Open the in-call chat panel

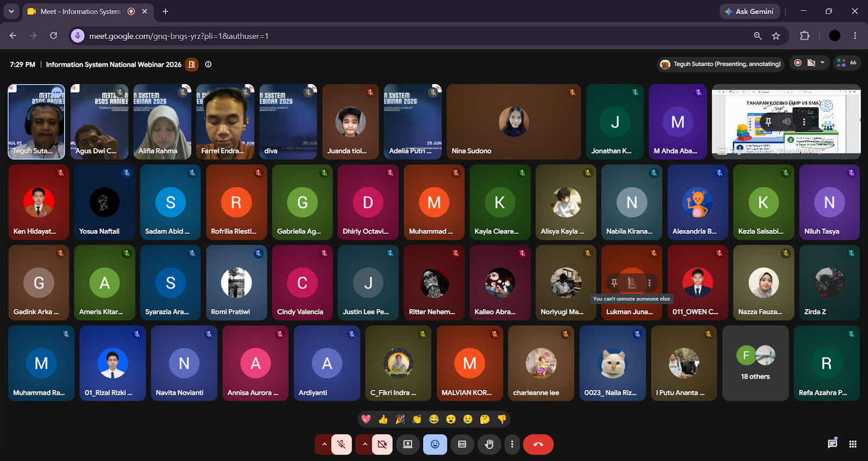(832, 444)
